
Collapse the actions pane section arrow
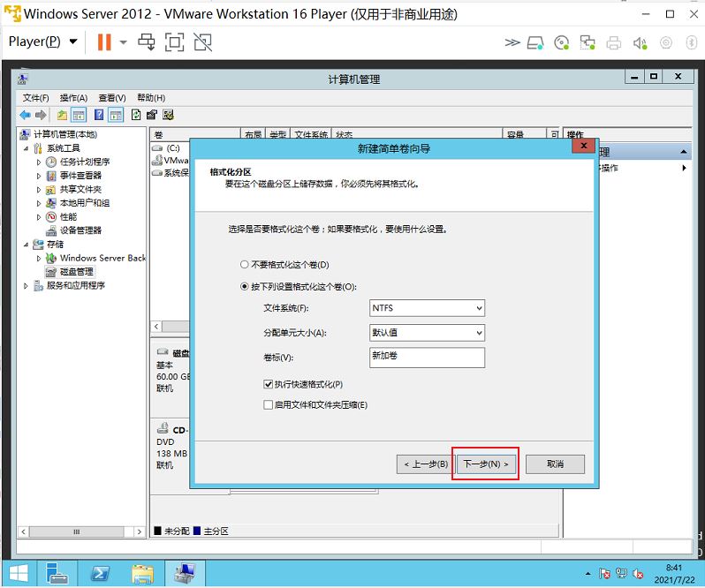click(684, 152)
